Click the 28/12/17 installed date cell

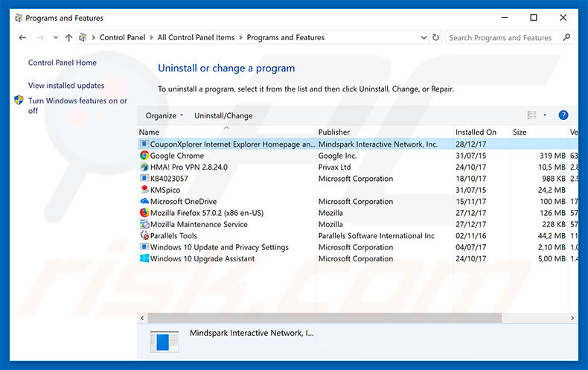coord(470,144)
